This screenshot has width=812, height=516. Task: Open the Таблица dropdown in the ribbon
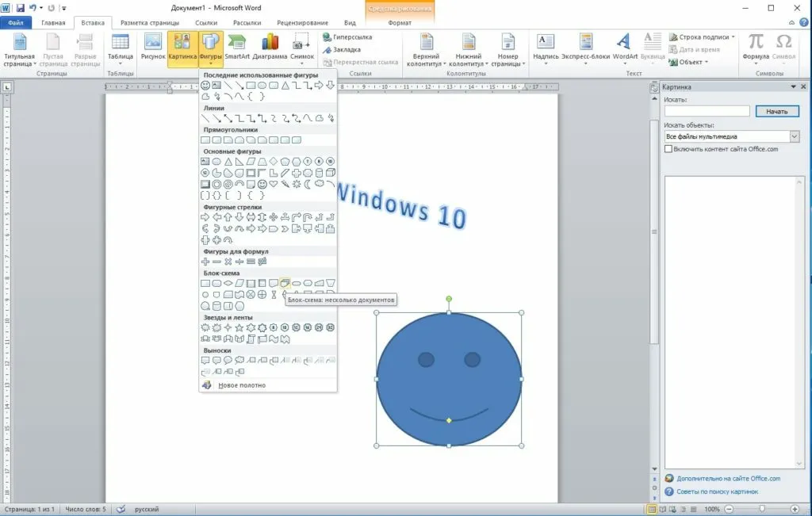[x=120, y=49]
